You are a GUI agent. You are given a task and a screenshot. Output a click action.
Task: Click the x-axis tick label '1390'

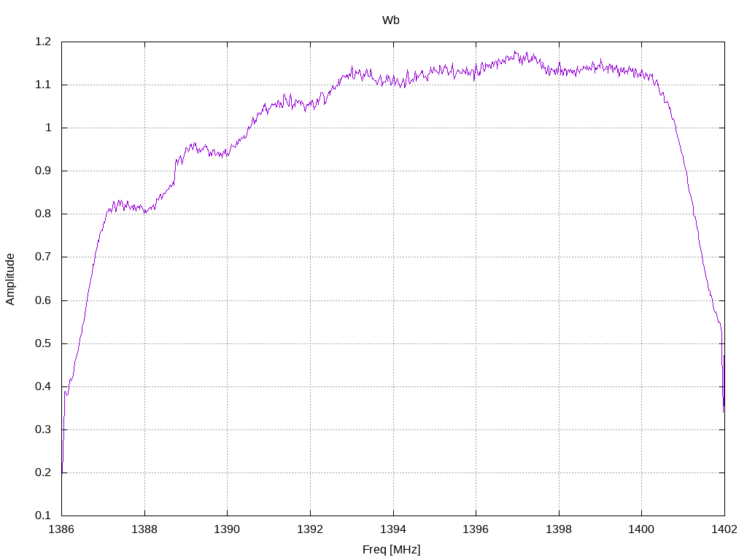[228, 529]
